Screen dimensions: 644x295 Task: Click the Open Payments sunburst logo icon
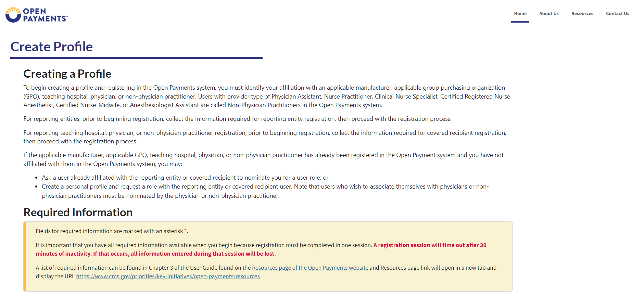point(13,15)
